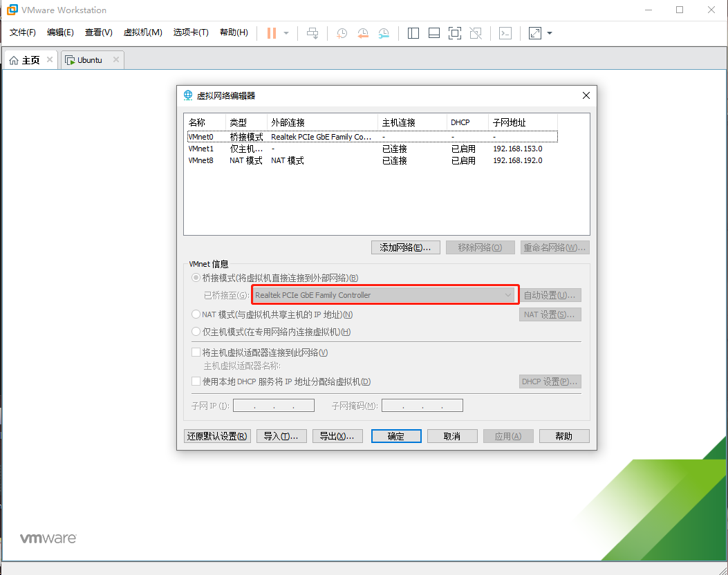Click the pause virtual machine icon
Viewport: 728px width, 575px height.
pos(272,33)
